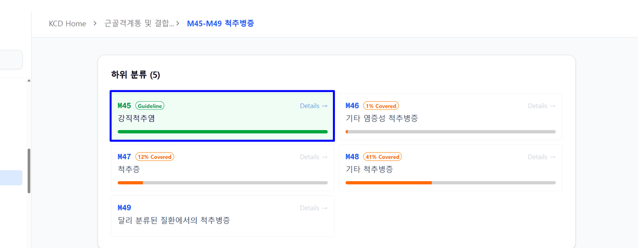This screenshot has height=248, width=644.
Task: Click the breadcrumb chevron after KCD Home
Action: coord(95,23)
